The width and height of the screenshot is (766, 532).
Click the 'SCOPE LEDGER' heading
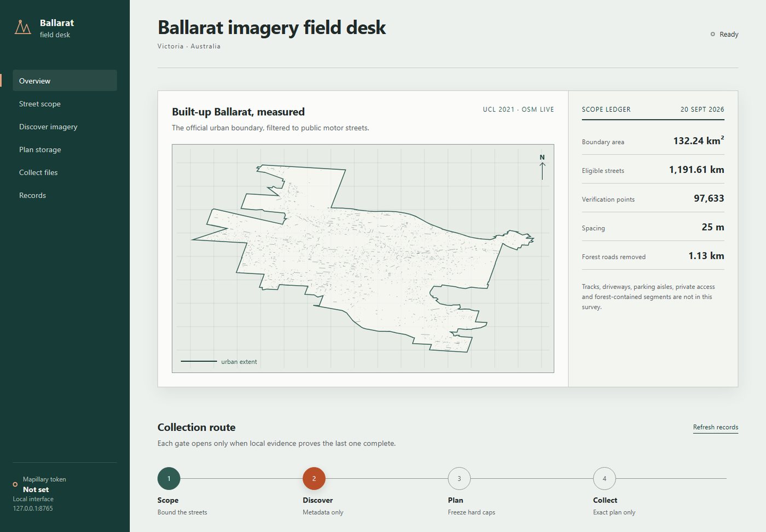coord(606,109)
